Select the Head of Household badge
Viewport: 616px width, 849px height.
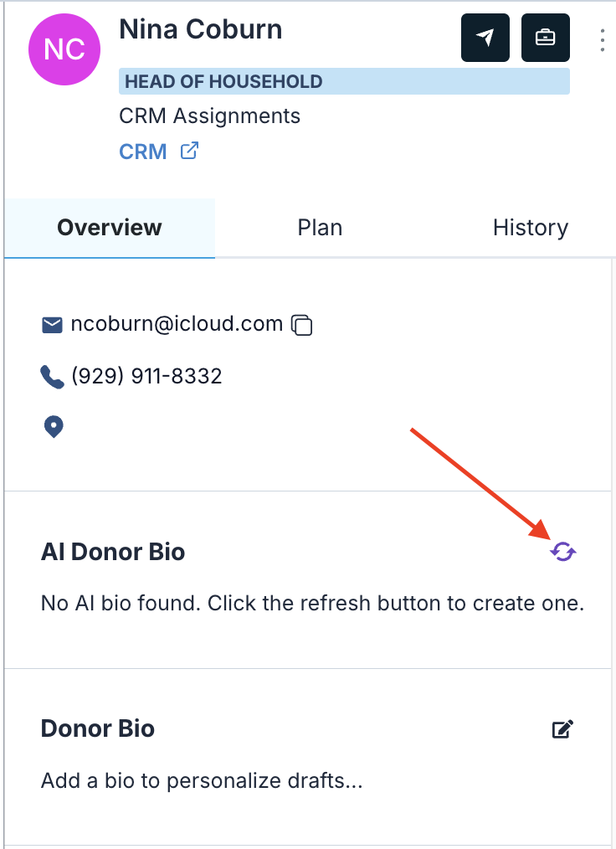tap(344, 81)
